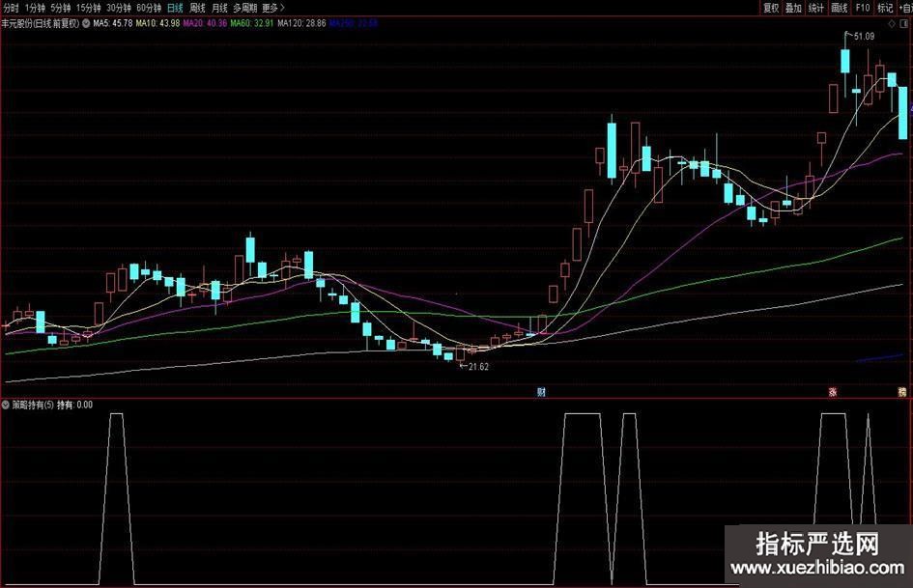Click the diamond icon at chart top-right
Image resolution: width=913 pixels, height=588 pixels.
pyautogui.click(x=892, y=24)
